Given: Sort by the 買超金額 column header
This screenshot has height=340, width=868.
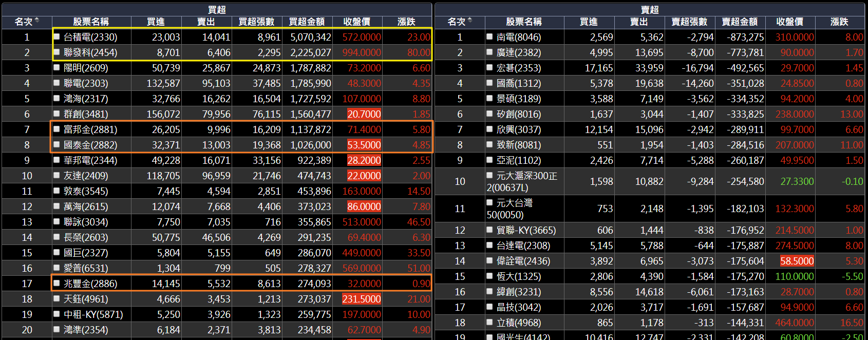Looking at the screenshot, I should [307, 22].
